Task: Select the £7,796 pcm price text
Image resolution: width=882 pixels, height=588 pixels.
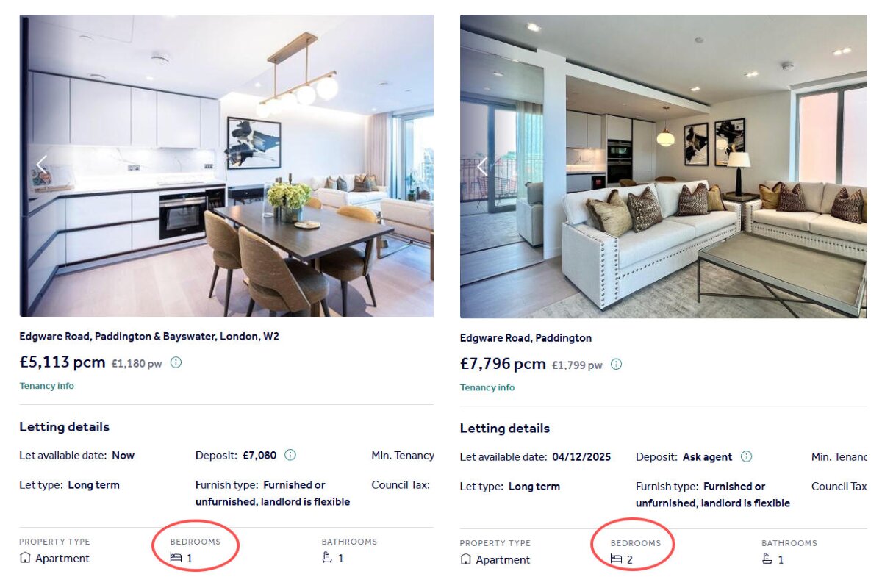Action: click(503, 364)
